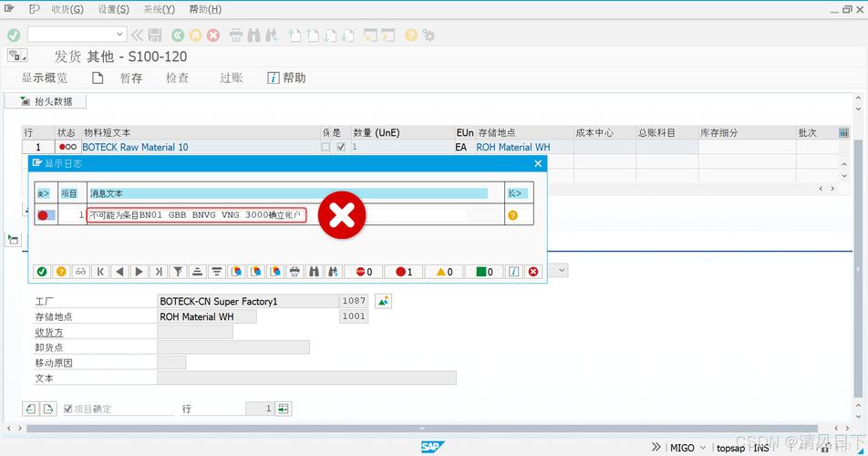Click the yellow Help question icon in main toolbar
This screenshot has width=868, height=456.
[410, 36]
